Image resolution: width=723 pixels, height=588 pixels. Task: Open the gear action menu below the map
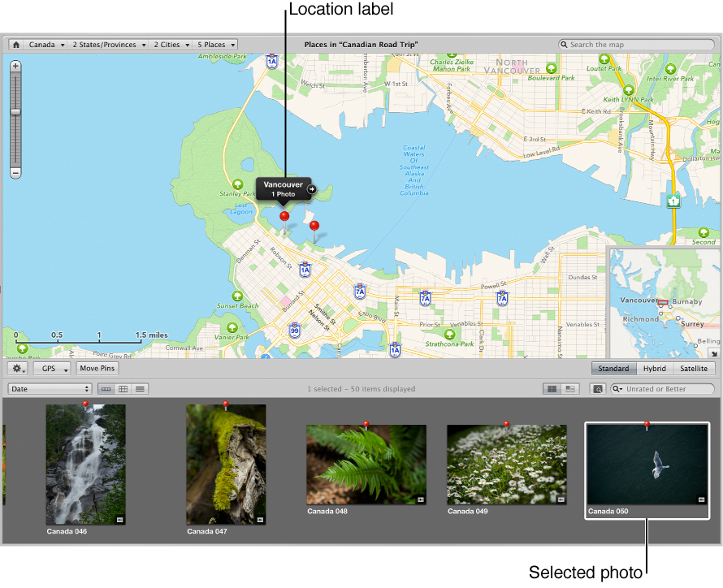coord(17,368)
